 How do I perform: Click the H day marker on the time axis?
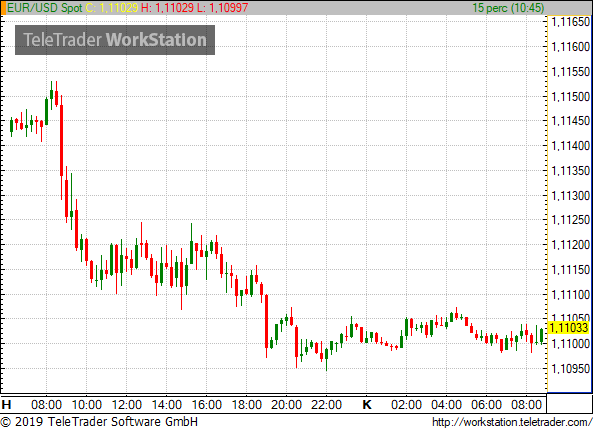[6, 405]
